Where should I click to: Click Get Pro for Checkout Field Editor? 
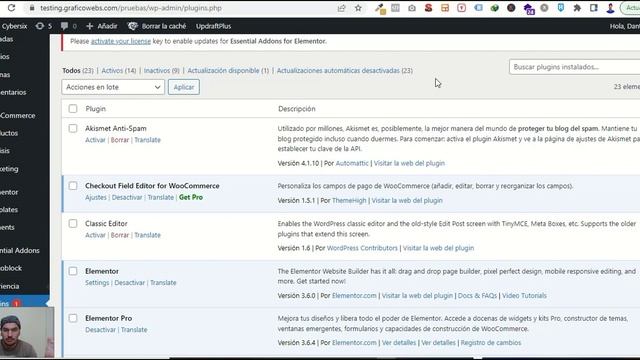(191, 197)
